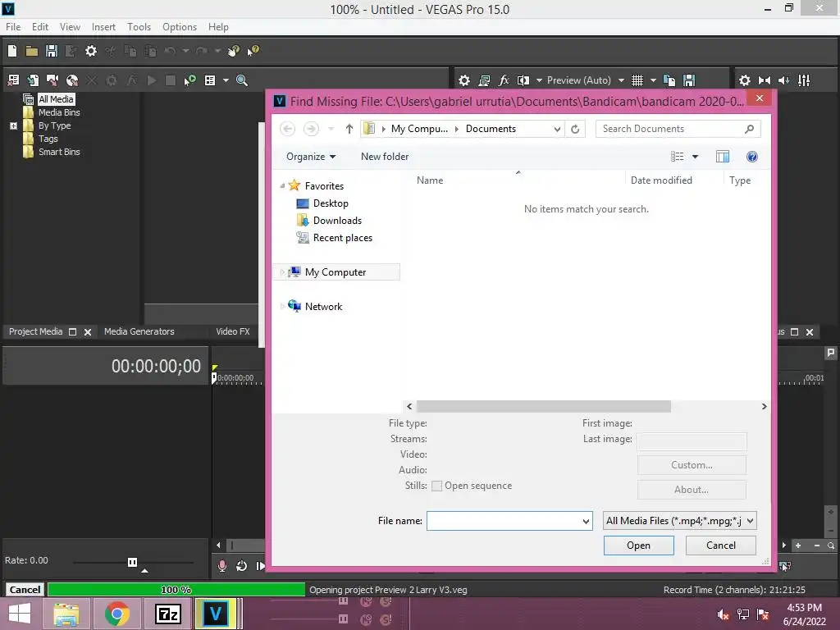The width and height of the screenshot is (840, 630).
Task: Open Chrome from the taskbar
Action: coord(116,614)
